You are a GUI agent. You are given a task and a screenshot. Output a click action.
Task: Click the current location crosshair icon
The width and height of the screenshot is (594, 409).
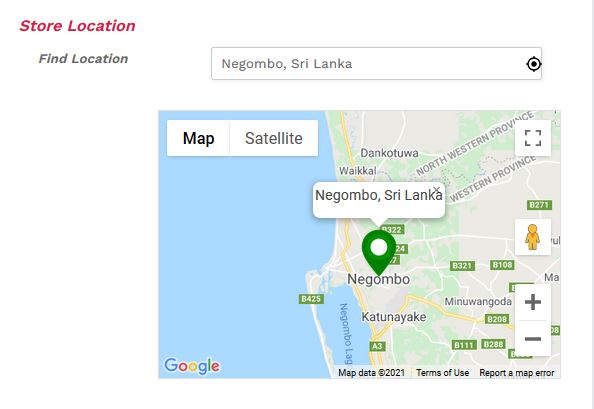click(x=533, y=64)
